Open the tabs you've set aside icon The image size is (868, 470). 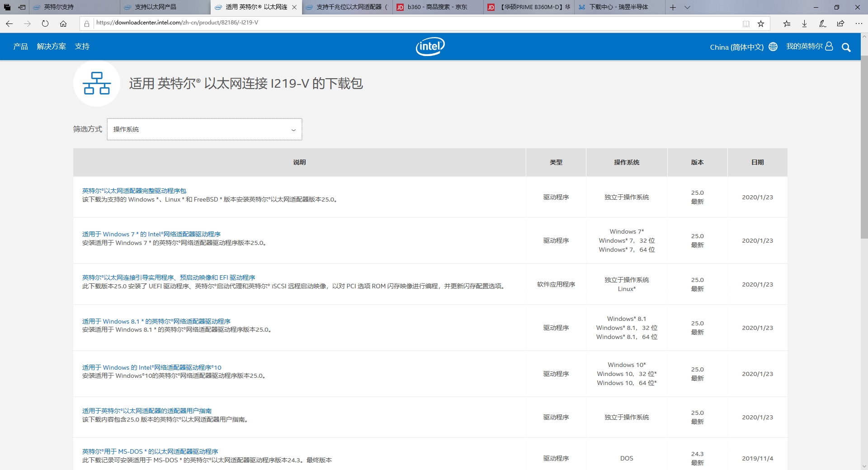tap(7, 7)
